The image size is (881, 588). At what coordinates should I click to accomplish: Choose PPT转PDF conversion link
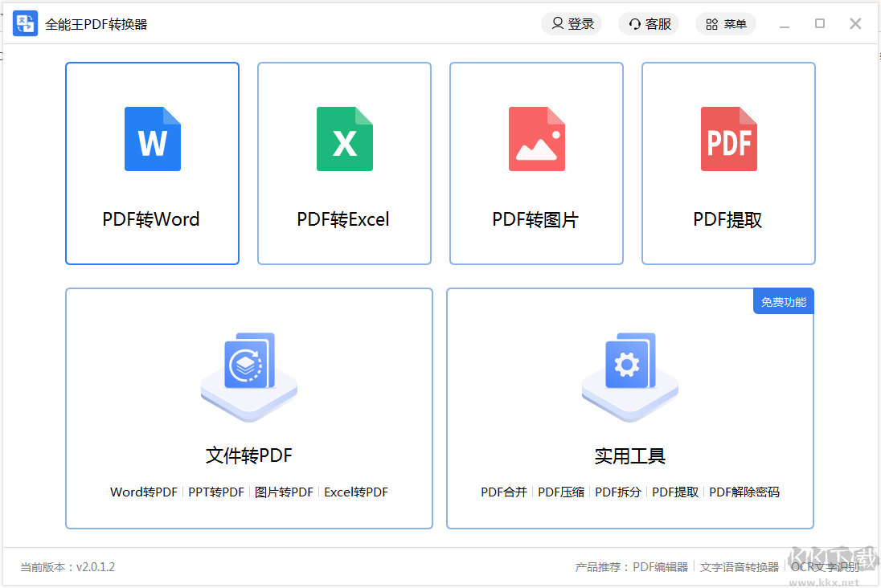pos(216,492)
